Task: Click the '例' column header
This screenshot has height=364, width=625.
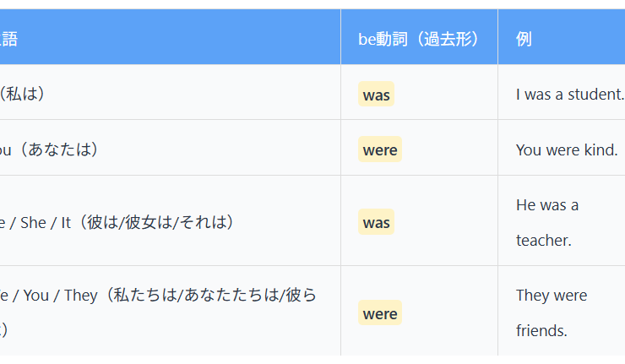Action: coord(524,39)
